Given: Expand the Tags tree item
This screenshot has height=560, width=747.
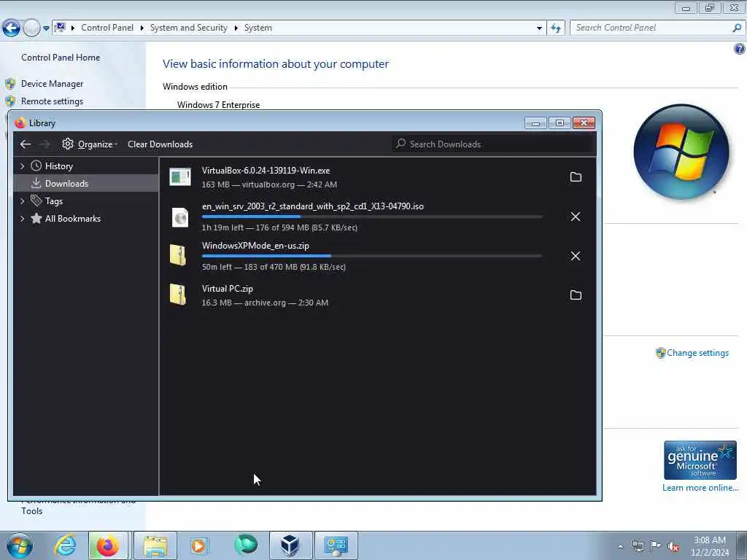Looking at the screenshot, I should point(23,201).
